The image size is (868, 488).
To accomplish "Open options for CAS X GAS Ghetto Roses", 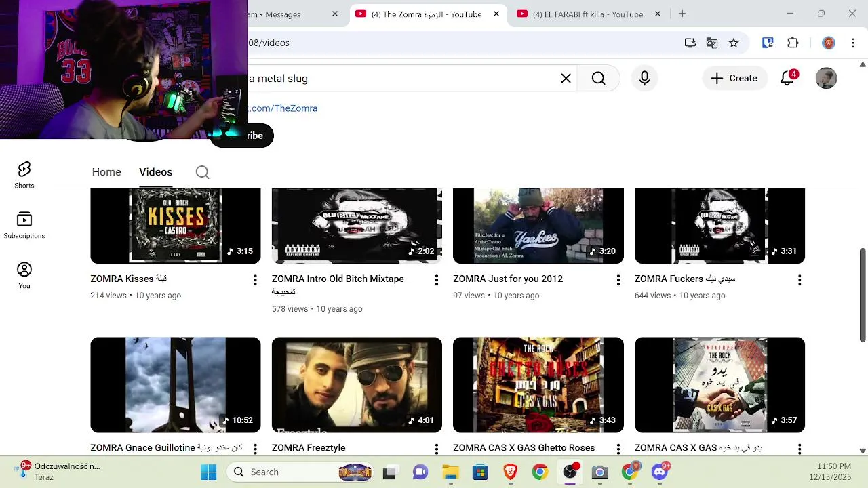I will coord(618,449).
